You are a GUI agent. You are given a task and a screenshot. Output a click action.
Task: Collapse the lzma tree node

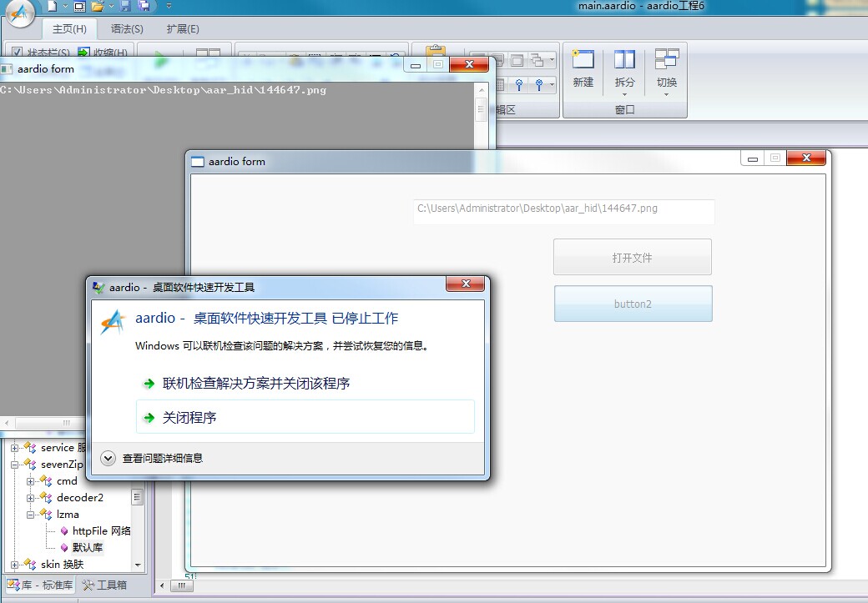point(31,515)
